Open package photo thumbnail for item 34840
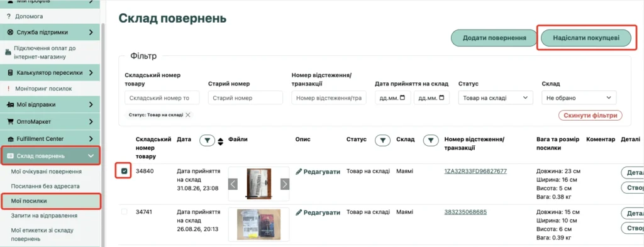644x247 pixels. click(258, 184)
